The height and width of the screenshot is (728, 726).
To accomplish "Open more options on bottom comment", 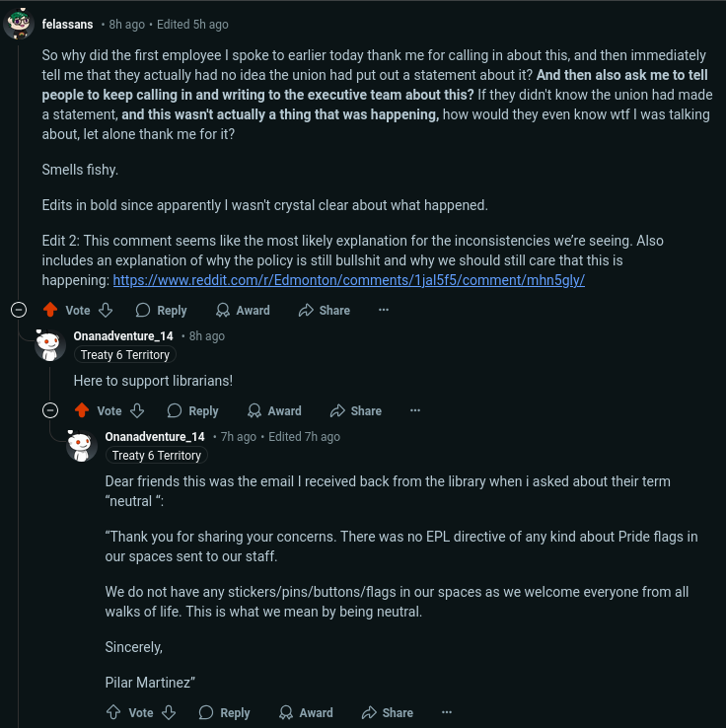I will click(x=447, y=712).
